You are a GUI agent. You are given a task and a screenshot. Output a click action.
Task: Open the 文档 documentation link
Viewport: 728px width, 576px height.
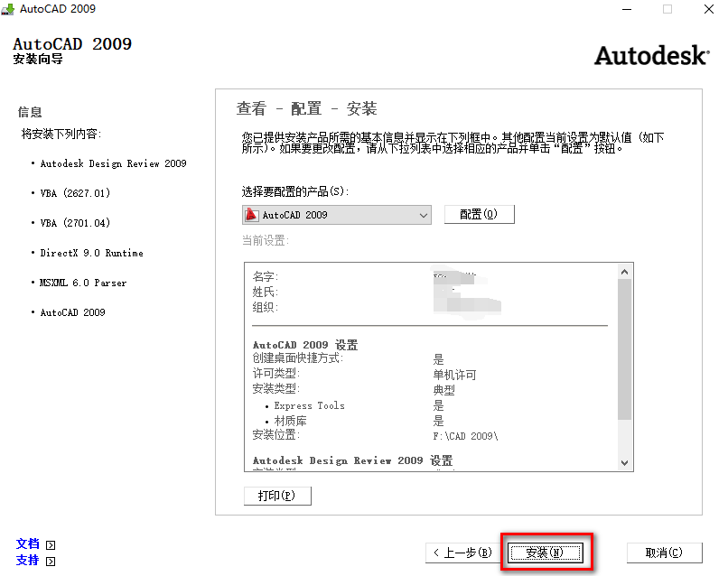point(28,543)
